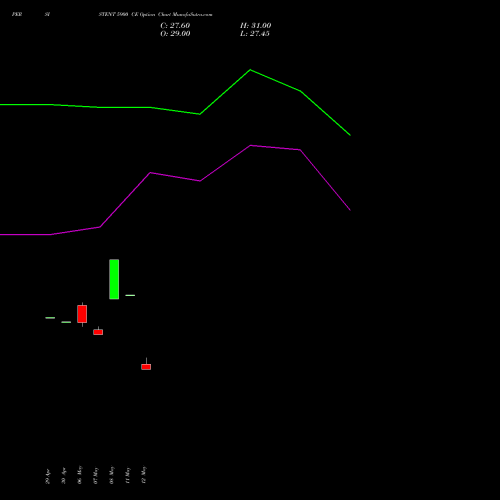Select the flat green candle for 30 Apr

click(66, 322)
